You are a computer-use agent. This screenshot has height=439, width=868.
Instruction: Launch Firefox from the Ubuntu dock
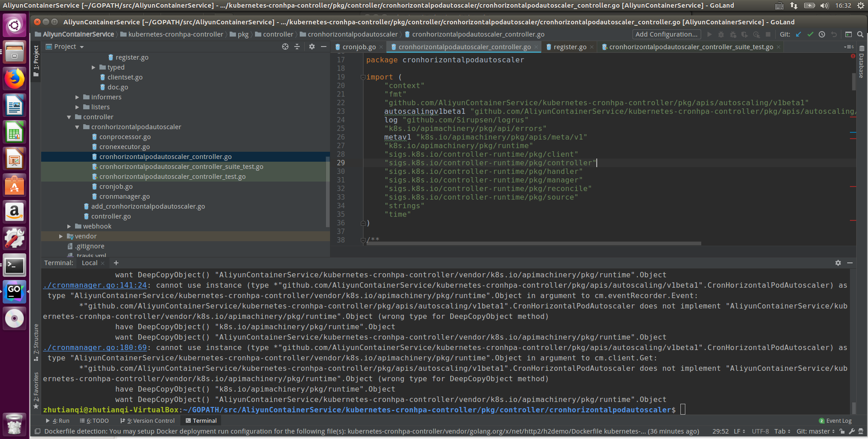click(15, 78)
